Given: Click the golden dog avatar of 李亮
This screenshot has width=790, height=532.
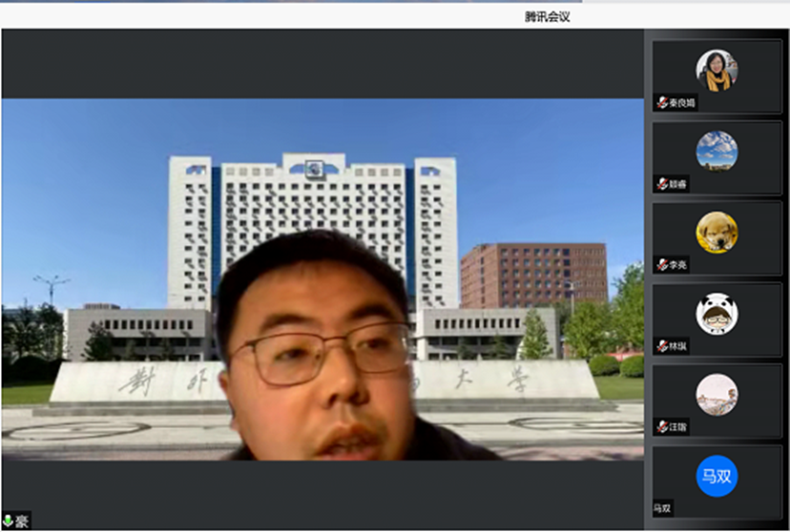Looking at the screenshot, I should (717, 232).
